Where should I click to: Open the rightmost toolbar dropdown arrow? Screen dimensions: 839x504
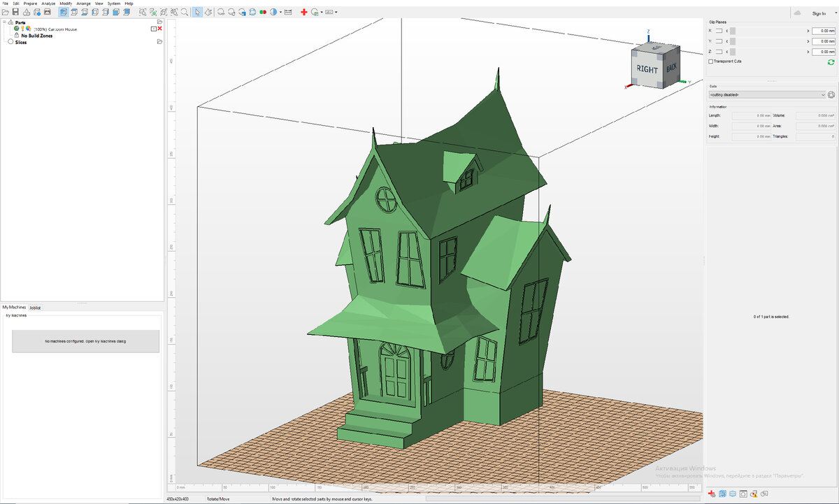[336, 13]
